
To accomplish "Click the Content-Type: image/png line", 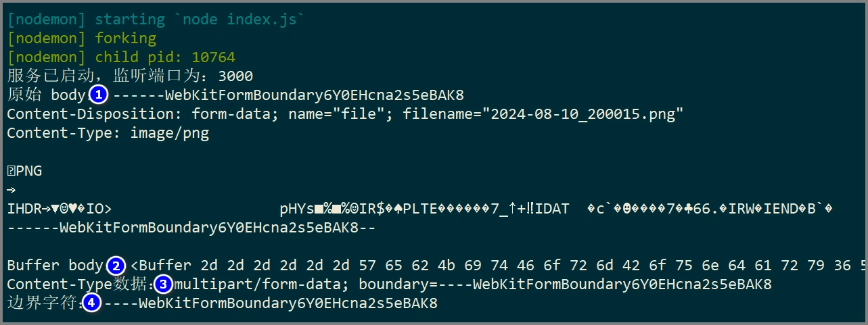I will (x=108, y=133).
